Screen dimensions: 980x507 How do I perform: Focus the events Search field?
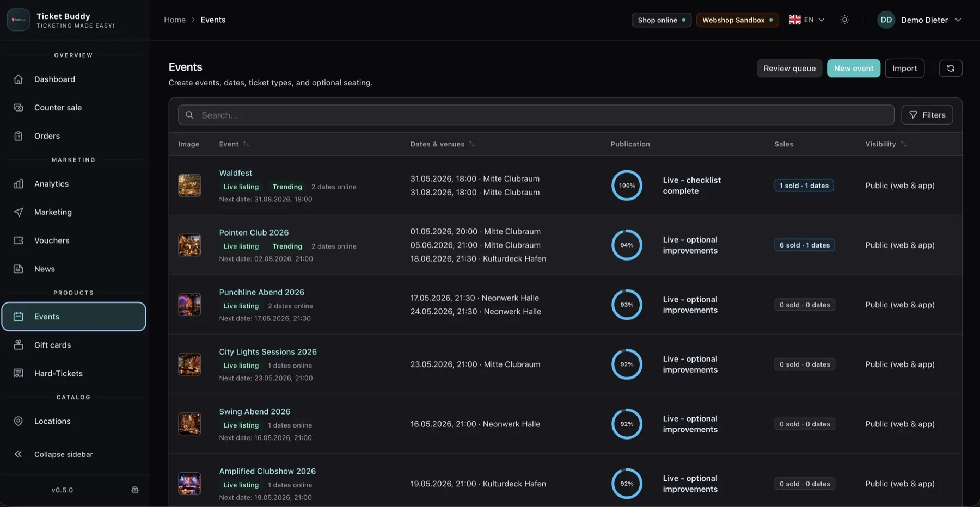[x=536, y=115]
